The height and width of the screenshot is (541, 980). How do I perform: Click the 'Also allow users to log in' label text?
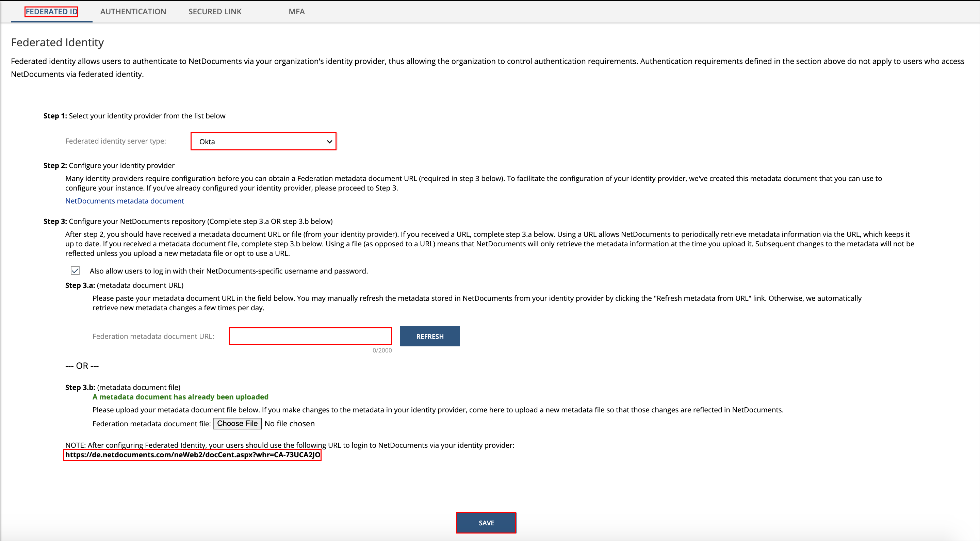(228, 271)
